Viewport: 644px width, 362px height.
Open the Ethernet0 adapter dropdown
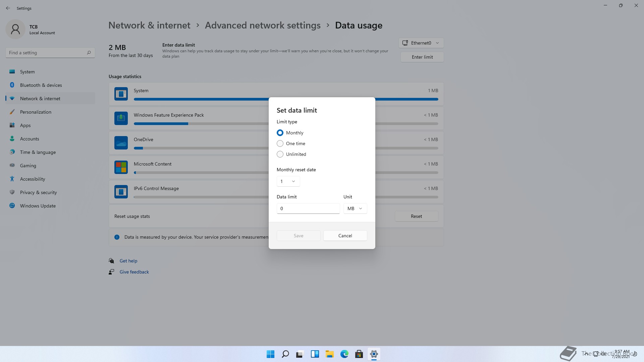(421, 43)
